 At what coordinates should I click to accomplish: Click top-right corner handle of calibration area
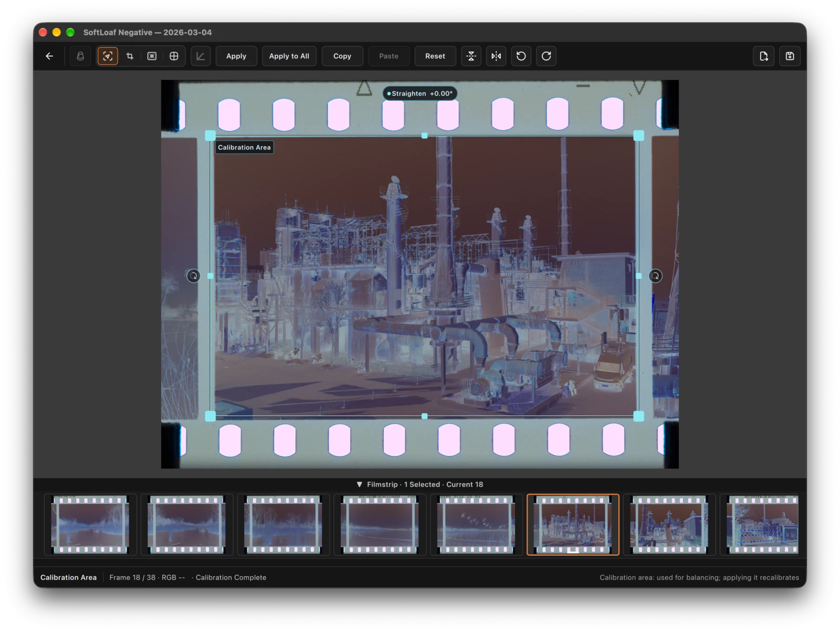pos(638,136)
